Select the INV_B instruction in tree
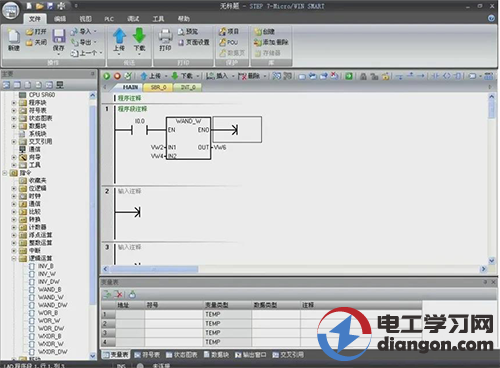 46,266
